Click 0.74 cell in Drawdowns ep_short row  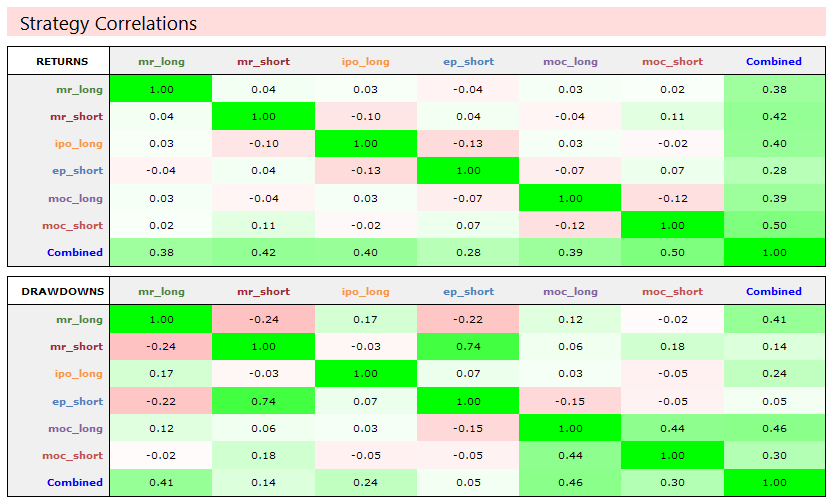pos(263,401)
